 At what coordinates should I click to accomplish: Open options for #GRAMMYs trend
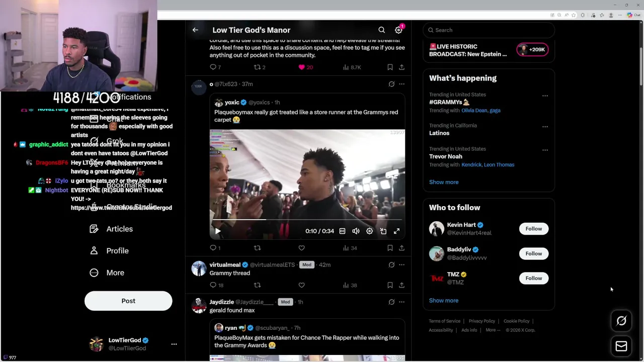coord(545,96)
